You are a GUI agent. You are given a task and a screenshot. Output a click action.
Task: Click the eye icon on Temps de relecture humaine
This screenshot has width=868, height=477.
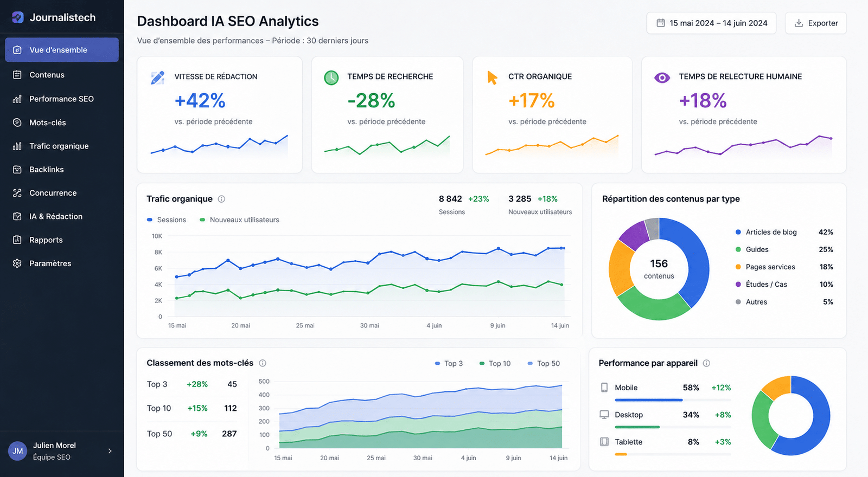(x=662, y=78)
